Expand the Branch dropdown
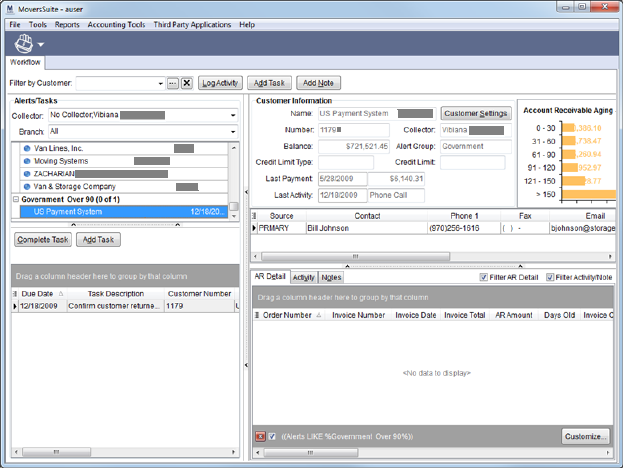The height and width of the screenshot is (468, 623). [x=233, y=131]
